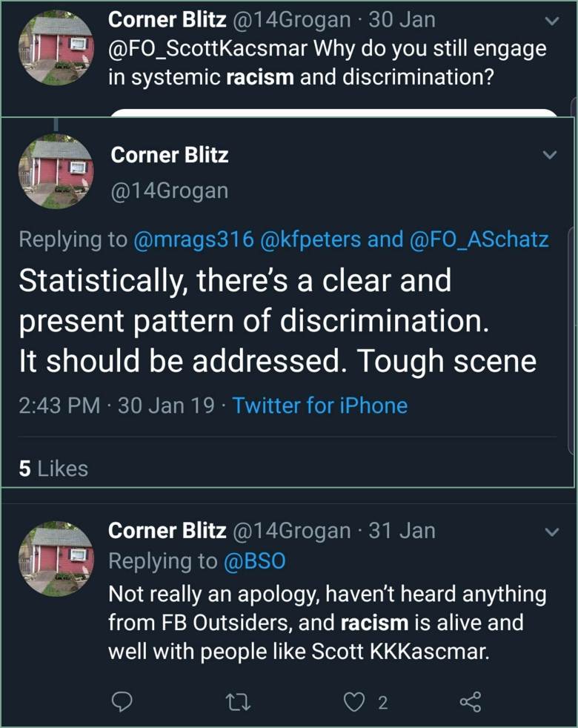This screenshot has width=578, height=728.
Task: Open top tweet's chevron menu
Action: click(x=550, y=21)
